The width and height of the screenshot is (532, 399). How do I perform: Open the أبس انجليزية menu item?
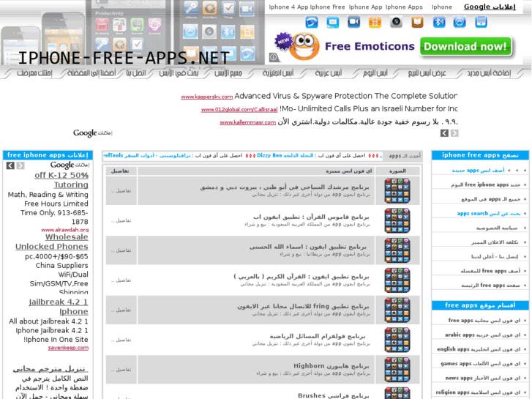click(278, 73)
